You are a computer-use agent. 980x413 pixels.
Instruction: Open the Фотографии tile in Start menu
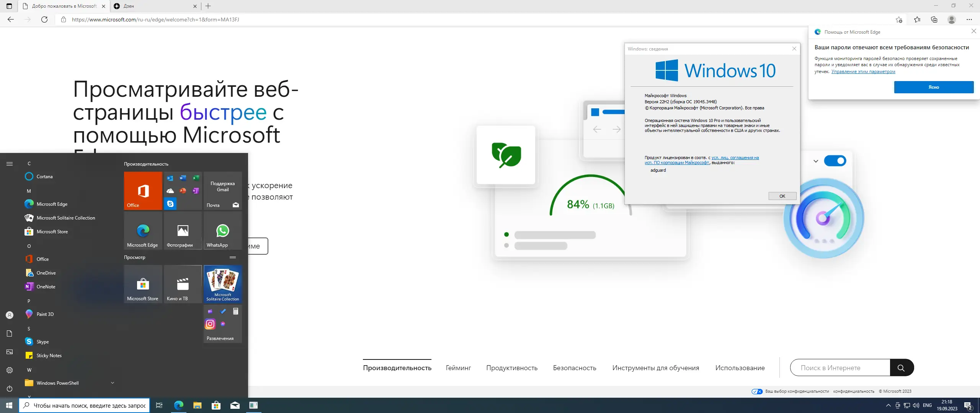[183, 231]
